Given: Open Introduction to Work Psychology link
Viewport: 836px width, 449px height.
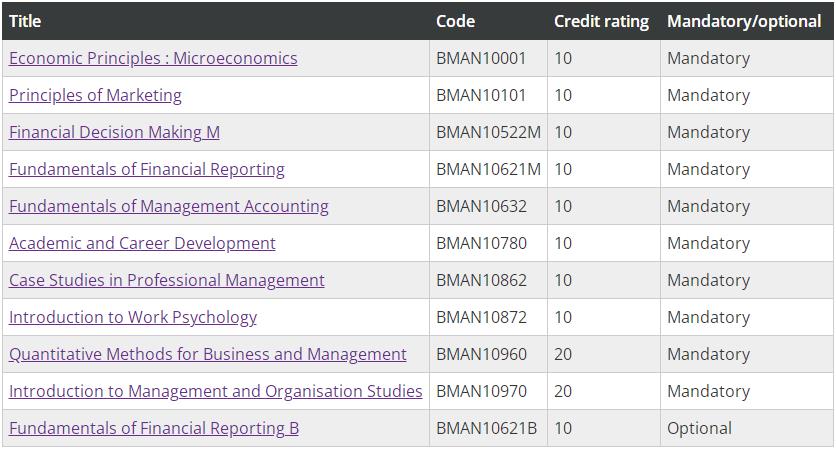Looking at the screenshot, I should pos(133,317).
